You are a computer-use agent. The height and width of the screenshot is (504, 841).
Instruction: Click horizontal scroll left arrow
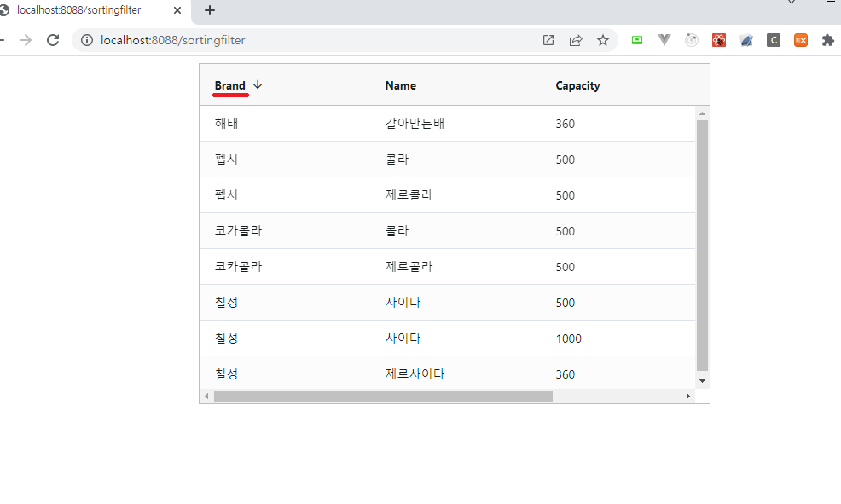(206, 397)
